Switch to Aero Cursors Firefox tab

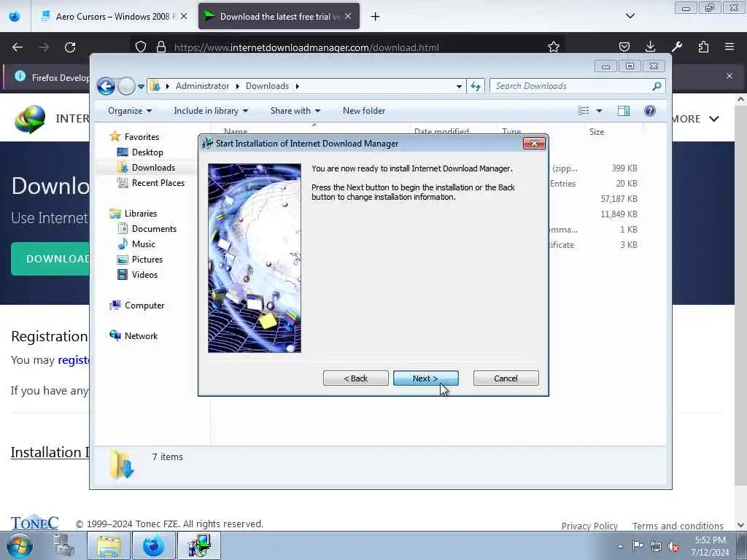coord(107,16)
